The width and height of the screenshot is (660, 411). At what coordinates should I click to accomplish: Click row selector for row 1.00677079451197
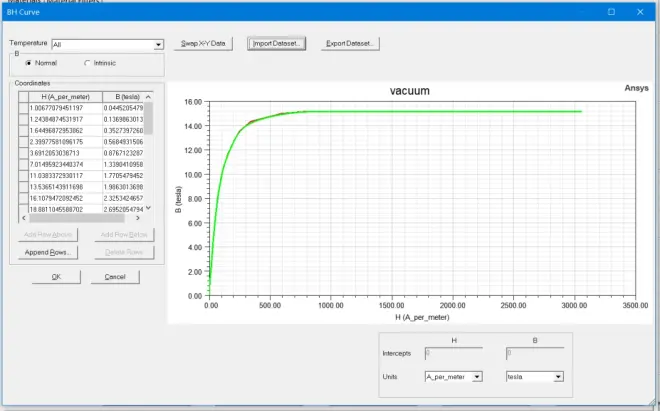click(x=24, y=108)
